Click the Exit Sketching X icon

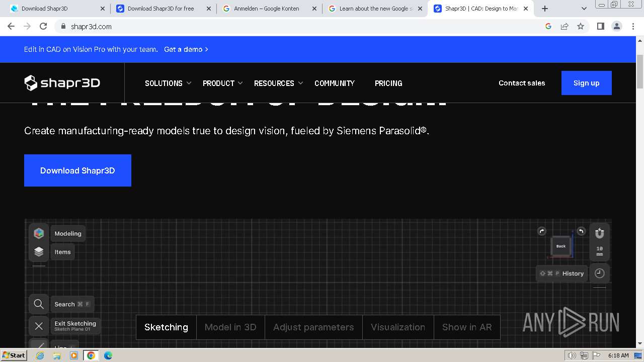tap(39, 326)
